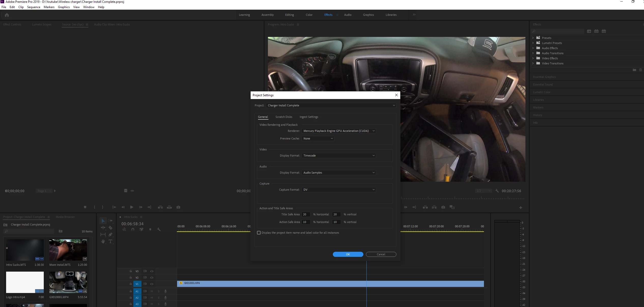Toggle V1 track output eye
The width and height of the screenshot is (644, 307).
152,284
